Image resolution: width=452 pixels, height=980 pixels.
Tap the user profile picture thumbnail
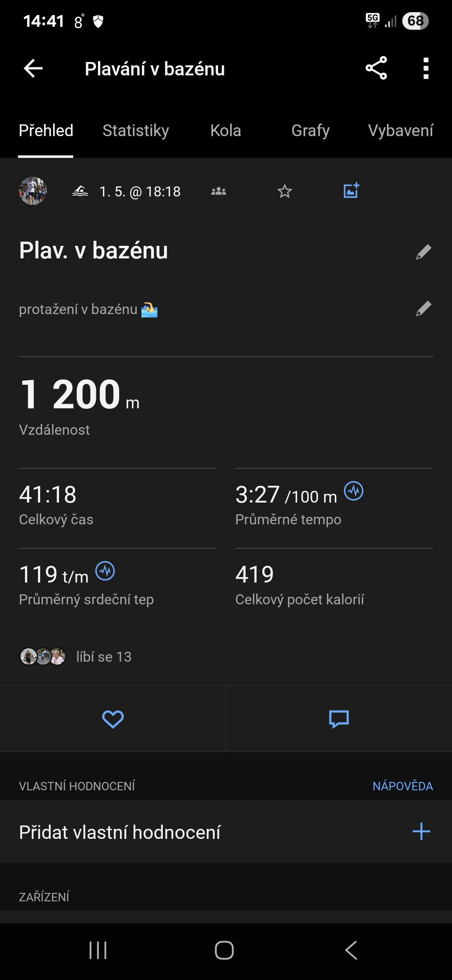pyautogui.click(x=33, y=191)
